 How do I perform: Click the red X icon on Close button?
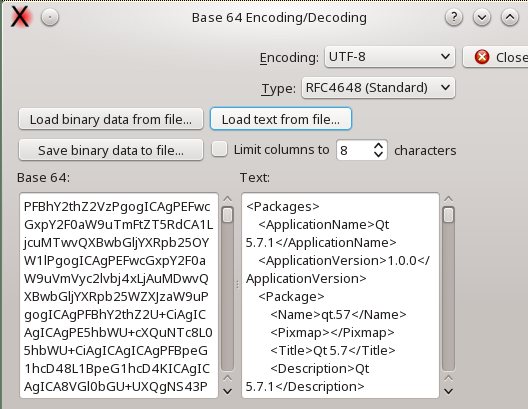pos(482,57)
